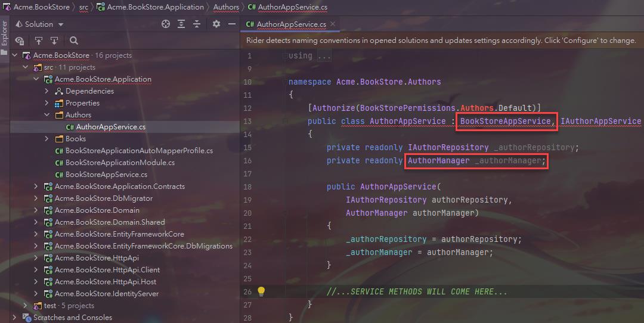Expand the Acme.BookStore.Domain project
The width and height of the screenshot is (644, 323).
36,210
